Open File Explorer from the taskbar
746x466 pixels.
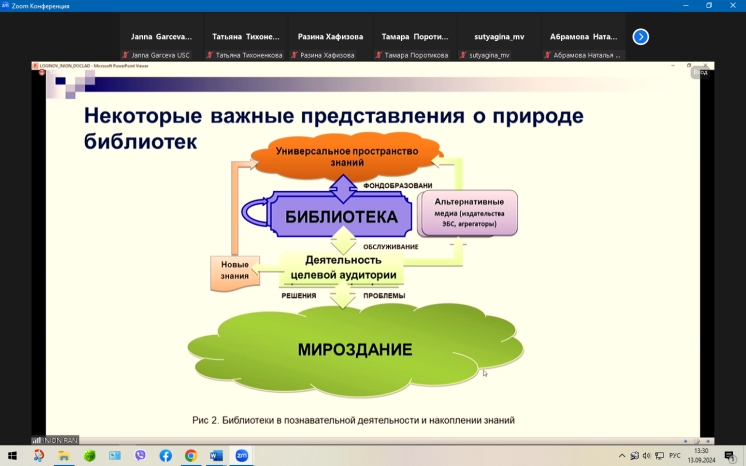click(64, 455)
